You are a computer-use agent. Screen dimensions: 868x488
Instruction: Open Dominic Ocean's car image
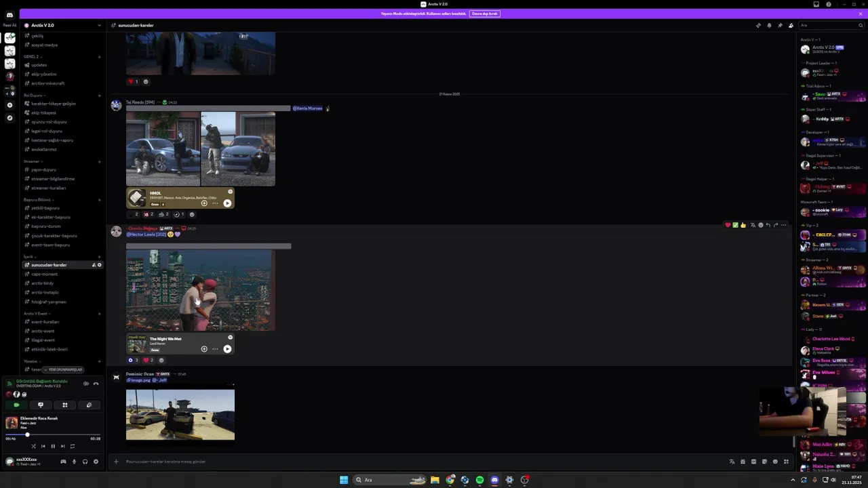tap(180, 414)
